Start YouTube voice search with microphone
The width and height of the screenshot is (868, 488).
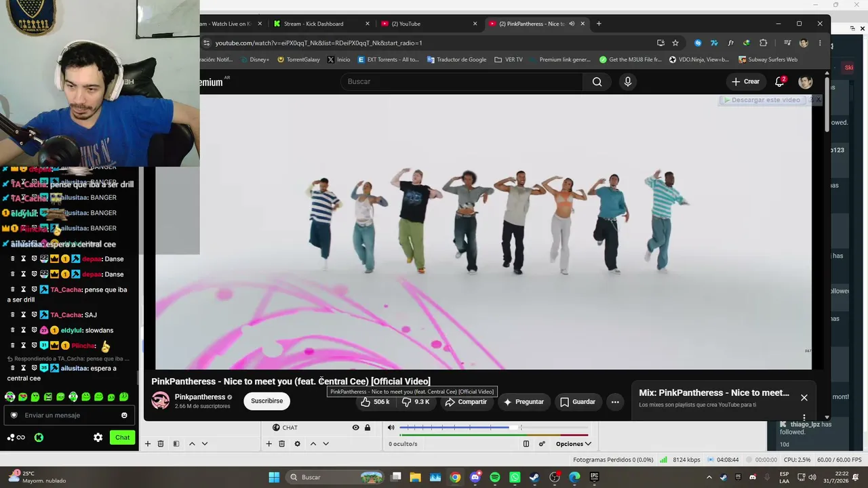pos(627,81)
